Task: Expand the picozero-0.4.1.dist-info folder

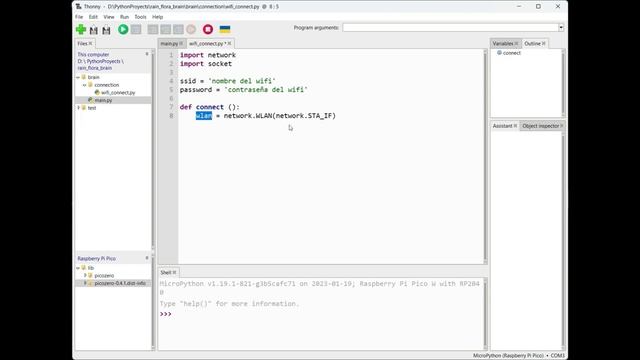Action: coord(85,283)
